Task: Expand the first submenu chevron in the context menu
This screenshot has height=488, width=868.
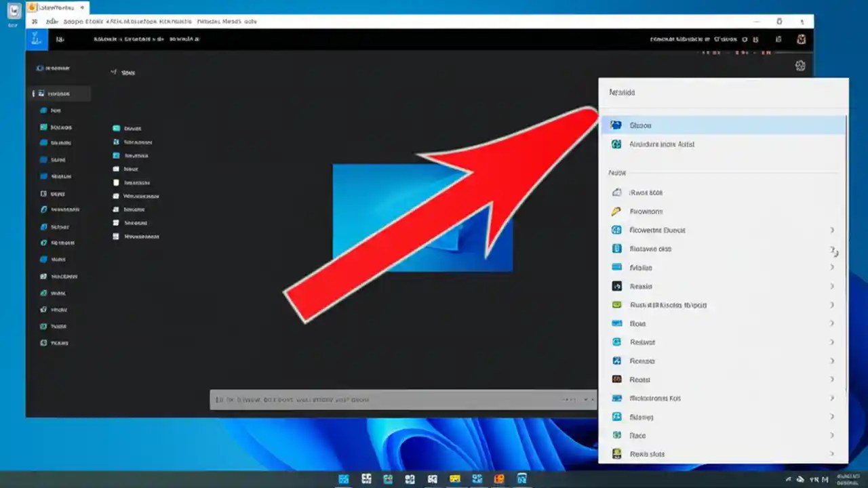Action: tap(832, 230)
